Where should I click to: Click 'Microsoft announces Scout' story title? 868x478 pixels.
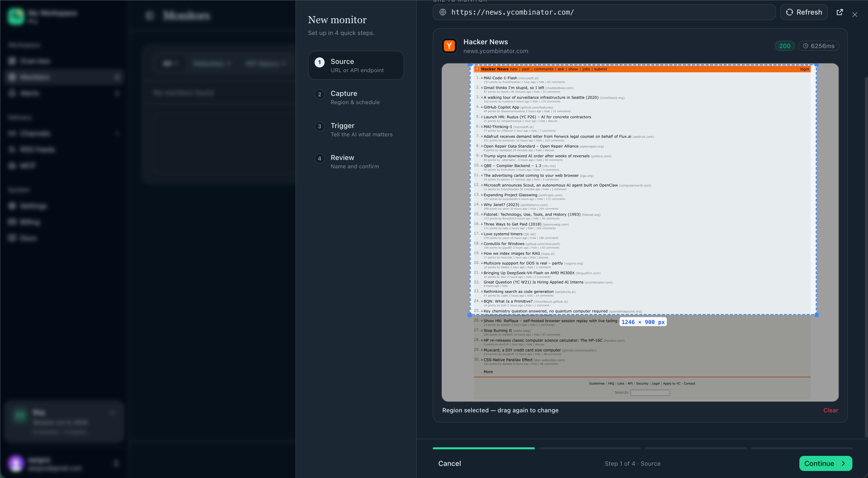click(551, 185)
